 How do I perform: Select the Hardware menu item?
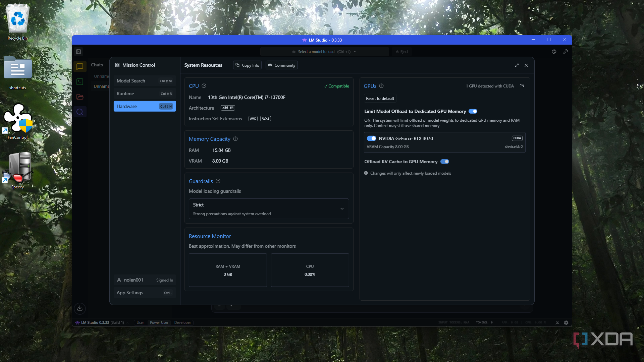click(x=145, y=106)
